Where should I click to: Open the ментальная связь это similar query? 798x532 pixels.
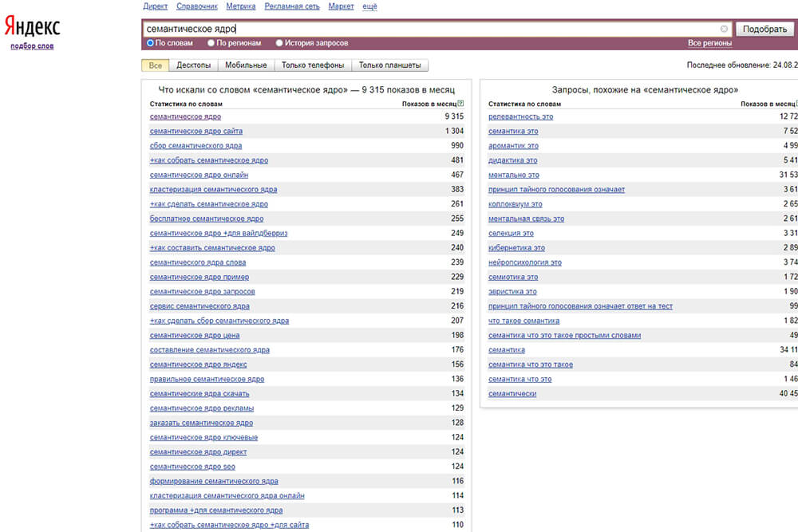(x=526, y=219)
